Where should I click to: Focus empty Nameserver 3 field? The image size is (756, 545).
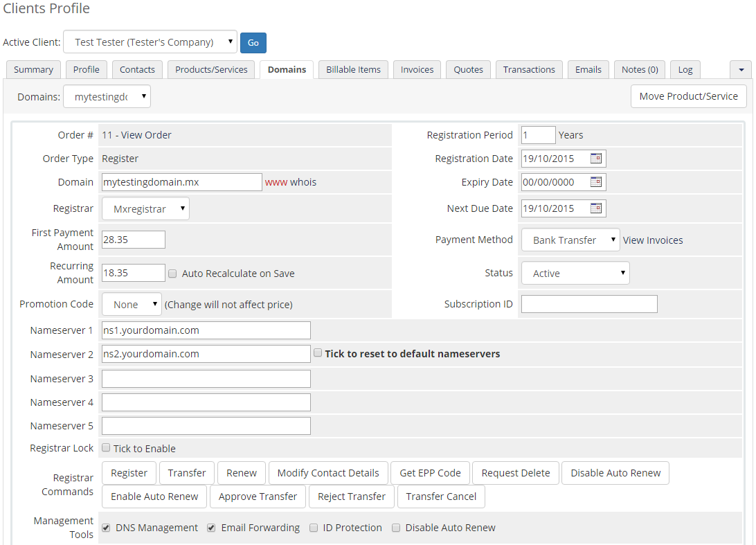(206, 379)
